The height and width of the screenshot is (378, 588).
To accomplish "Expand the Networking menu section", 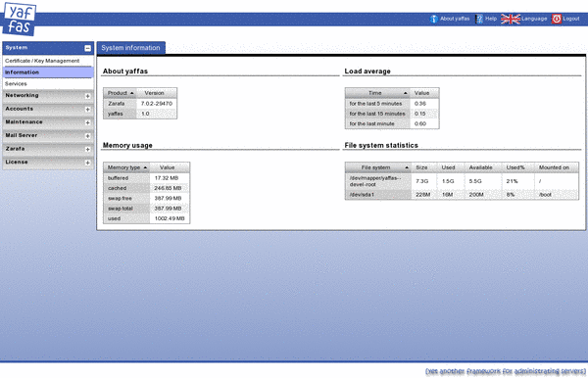I will (88, 96).
